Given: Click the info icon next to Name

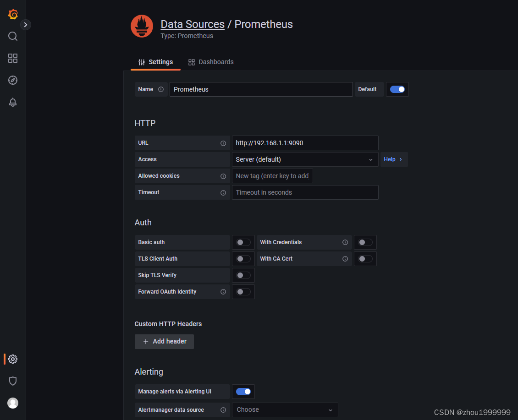Looking at the screenshot, I should (x=161, y=89).
